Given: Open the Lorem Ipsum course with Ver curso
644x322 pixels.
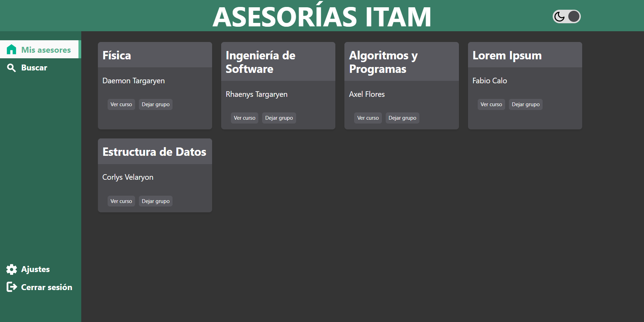Looking at the screenshot, I should pos(491,104).
